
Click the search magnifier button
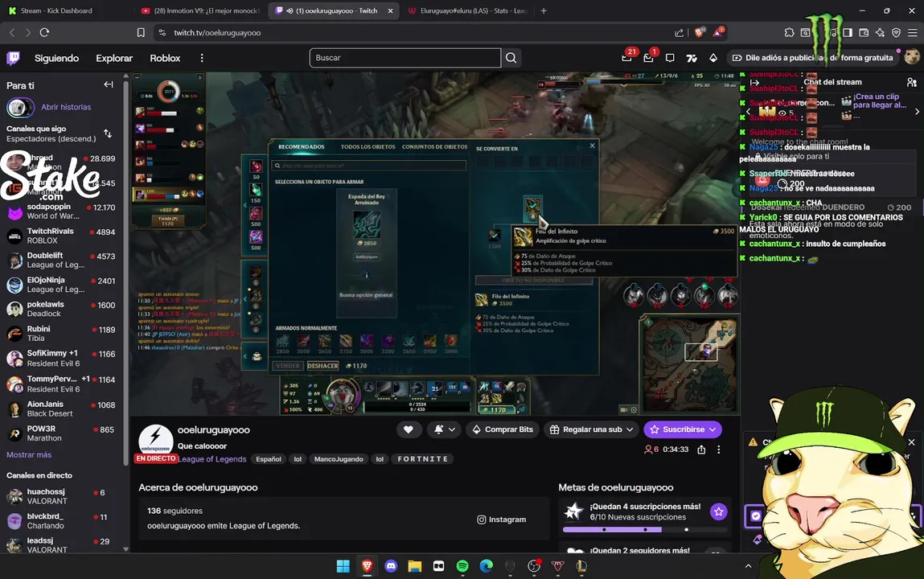click(511, 58)
